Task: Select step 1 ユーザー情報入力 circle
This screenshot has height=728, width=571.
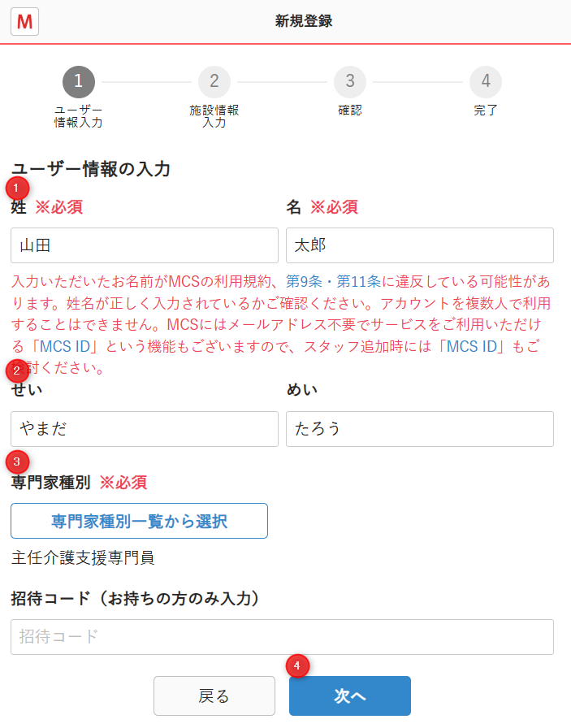Action: pyautogui.click(x=79, y=82)
